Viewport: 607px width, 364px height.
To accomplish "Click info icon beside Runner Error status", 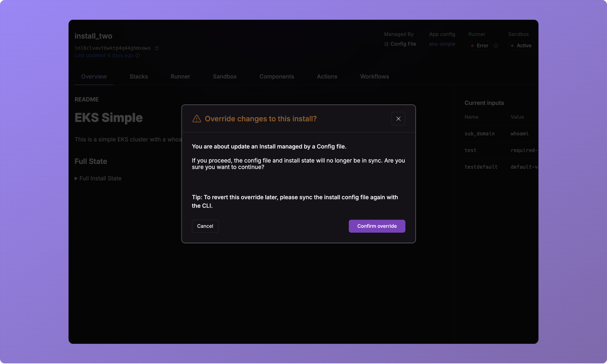I will point(496,46).
